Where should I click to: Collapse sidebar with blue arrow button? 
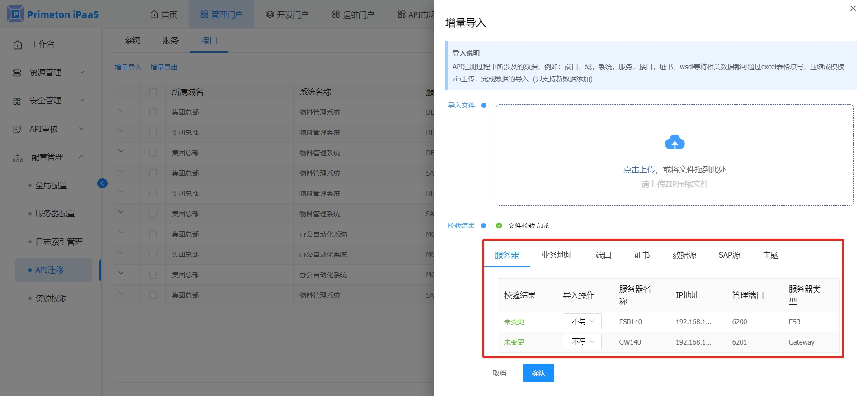click(102, 183)
